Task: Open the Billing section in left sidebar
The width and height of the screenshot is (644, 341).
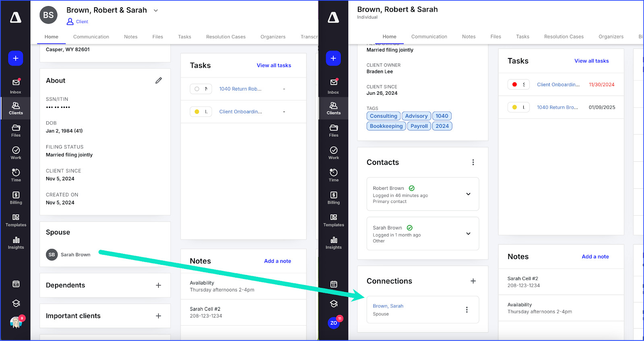Action: [16, 198]
